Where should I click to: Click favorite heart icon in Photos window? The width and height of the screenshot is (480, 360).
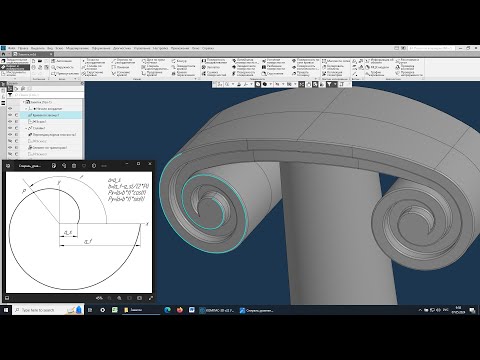[x=84, y=166]
